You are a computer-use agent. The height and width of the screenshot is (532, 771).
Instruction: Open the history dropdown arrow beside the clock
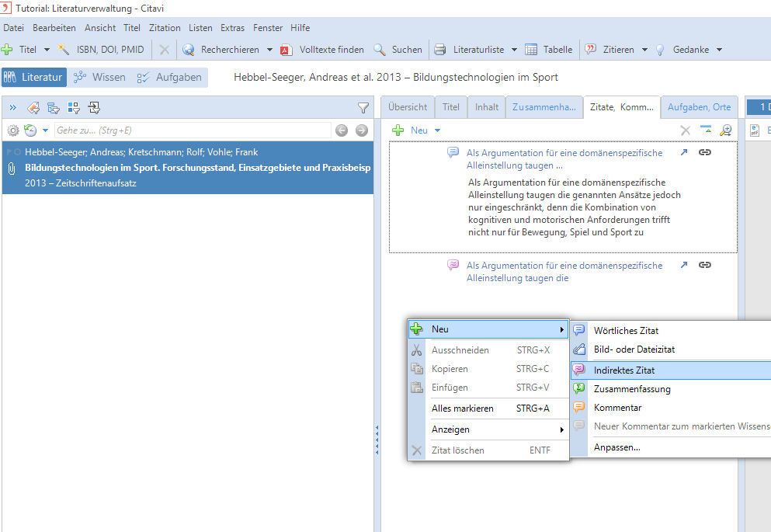coord(45,130)
